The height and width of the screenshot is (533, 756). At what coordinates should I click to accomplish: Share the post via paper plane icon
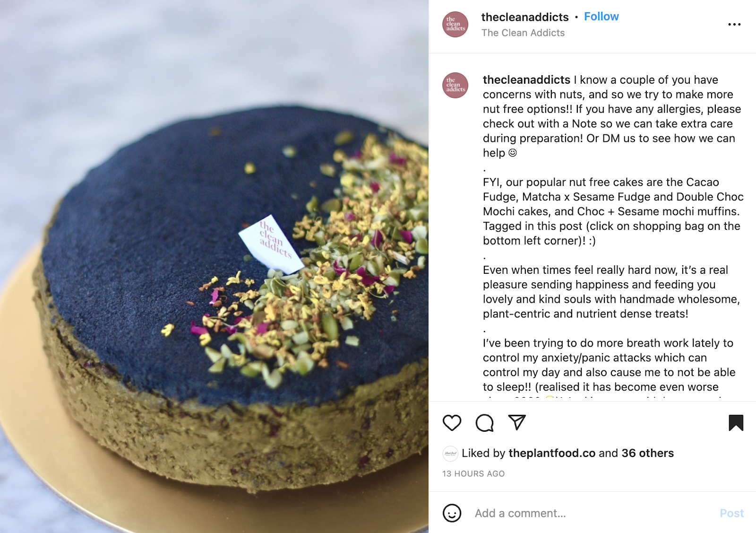pos(516,422)
